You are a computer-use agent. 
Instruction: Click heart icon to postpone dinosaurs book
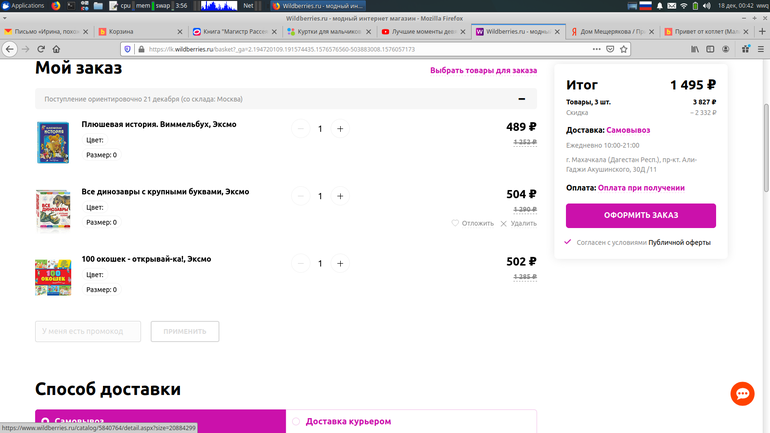coord(455,223)
